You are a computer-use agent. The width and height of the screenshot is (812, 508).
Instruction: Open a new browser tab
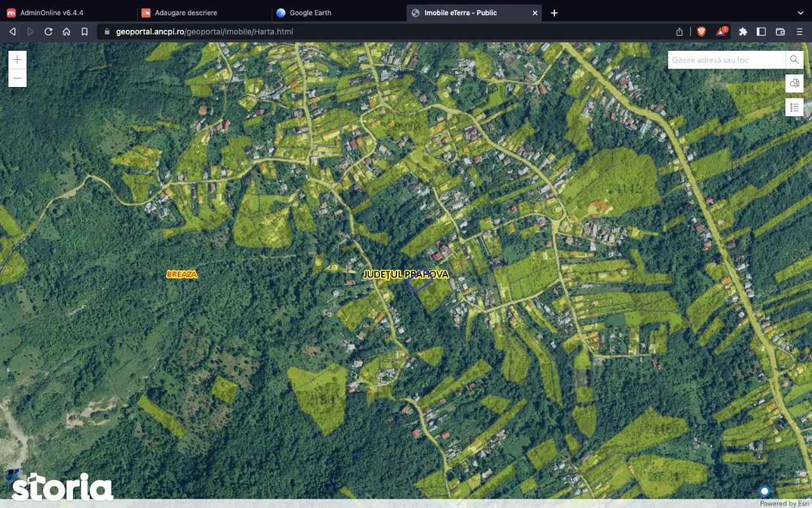pyautogui.click(x=554, y=13)
